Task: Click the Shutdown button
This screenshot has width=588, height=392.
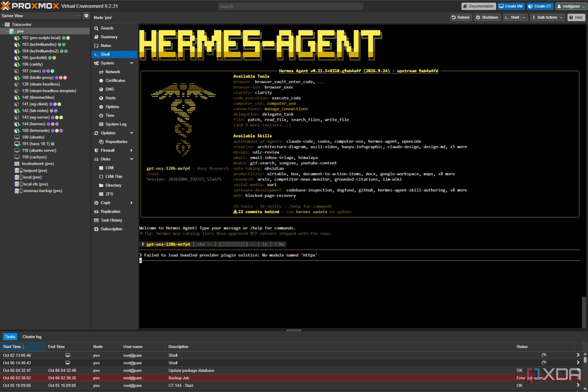Action: pyautogui.click(x=487, y=17)
